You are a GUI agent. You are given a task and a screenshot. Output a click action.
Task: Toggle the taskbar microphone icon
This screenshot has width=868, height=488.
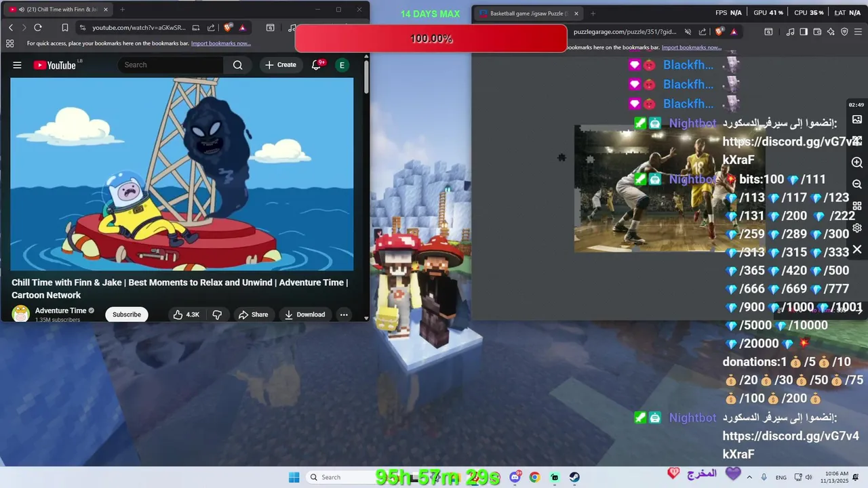pos(764,477)
